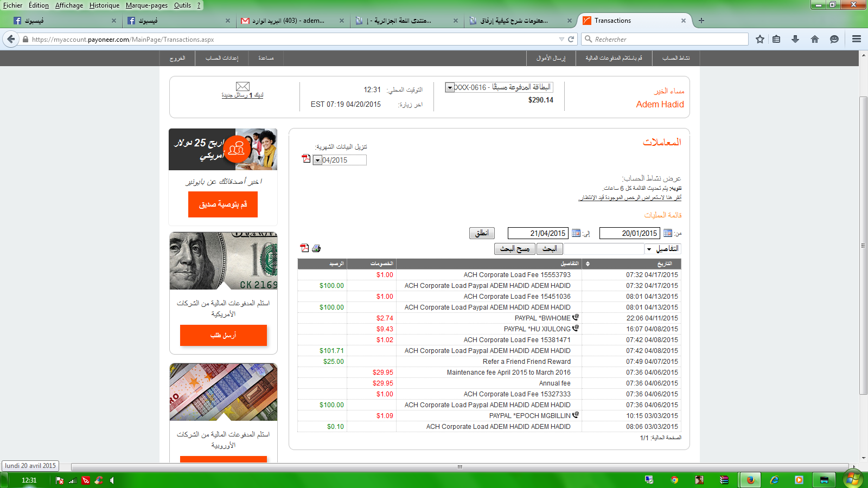Viewport: 868px width, 488px height.
Task: Open Firefox downloads arrow icon
Action: (x=795, y=39)
